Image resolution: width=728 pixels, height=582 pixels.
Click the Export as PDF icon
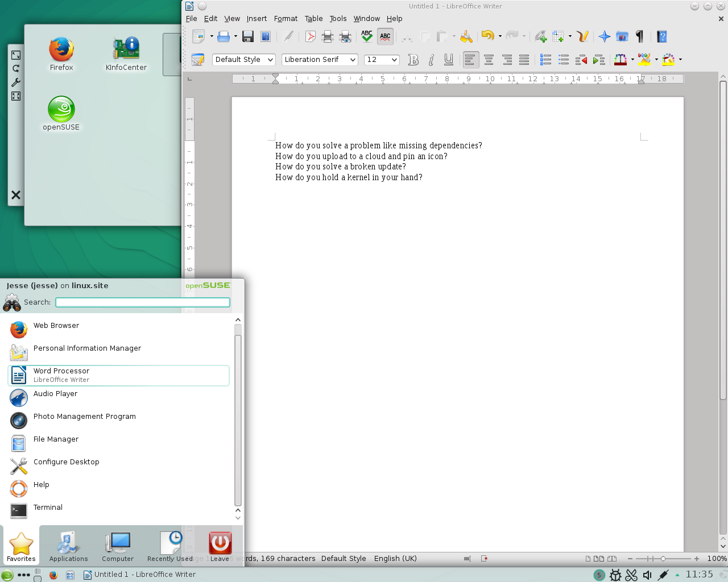tap(311, 36)
